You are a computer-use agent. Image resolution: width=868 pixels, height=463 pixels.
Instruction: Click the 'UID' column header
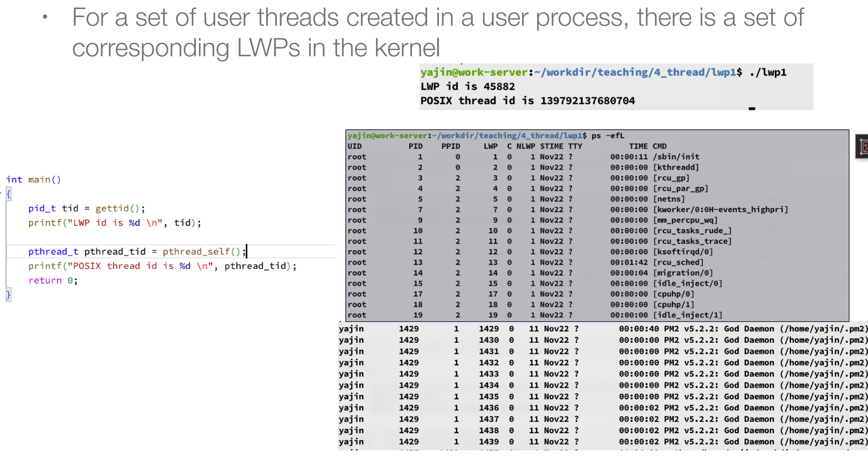point(355,146)
